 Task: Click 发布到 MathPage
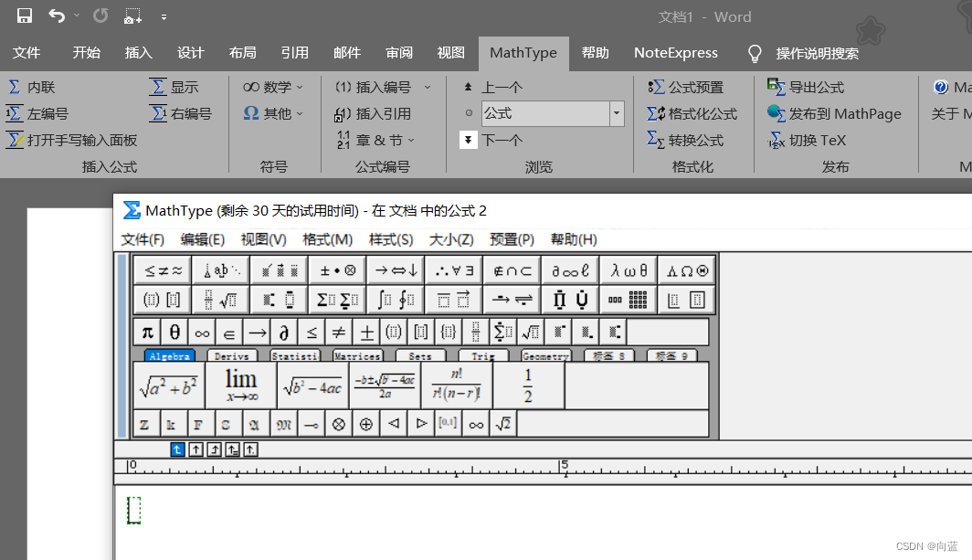coord(834,114)
